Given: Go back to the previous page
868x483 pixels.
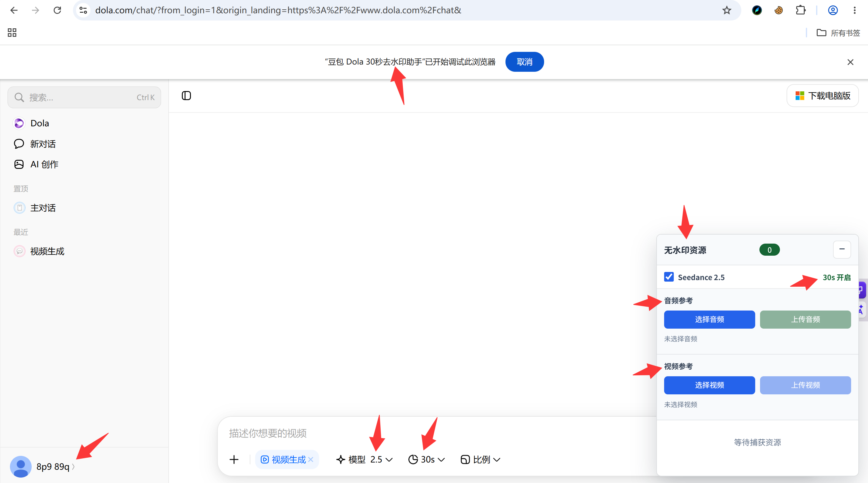Looking at the screenshot, I should pos(14,10).
